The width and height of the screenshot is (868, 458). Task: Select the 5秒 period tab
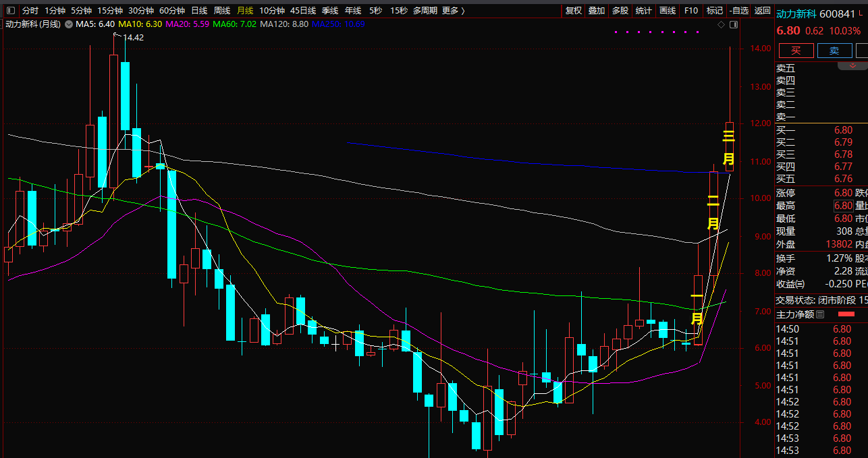coord(375,11)
